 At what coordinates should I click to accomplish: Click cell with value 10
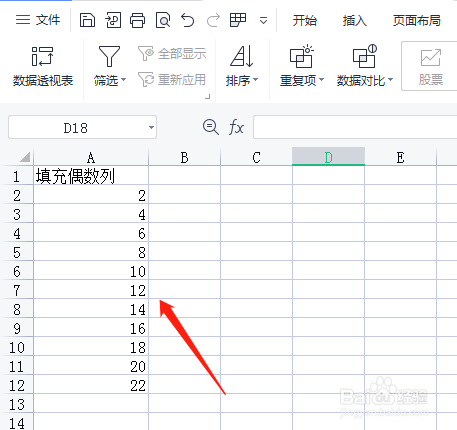[x=91, y=271]
